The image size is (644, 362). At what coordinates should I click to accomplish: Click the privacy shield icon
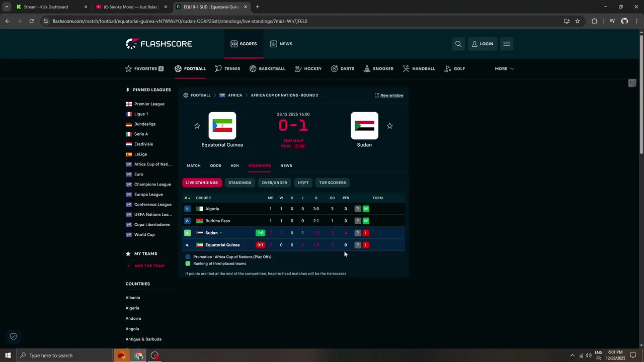click(14, 336)
